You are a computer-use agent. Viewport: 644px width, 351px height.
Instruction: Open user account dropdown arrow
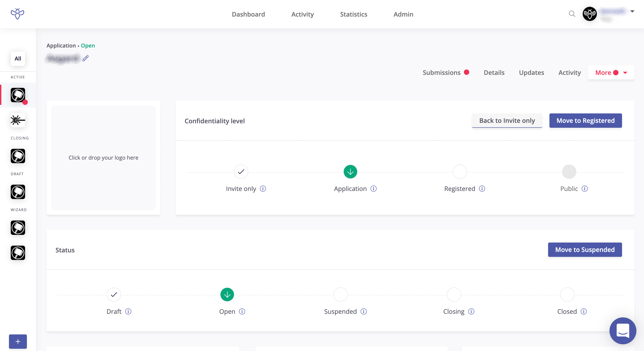pyautogui.click(x=632, y=11)
